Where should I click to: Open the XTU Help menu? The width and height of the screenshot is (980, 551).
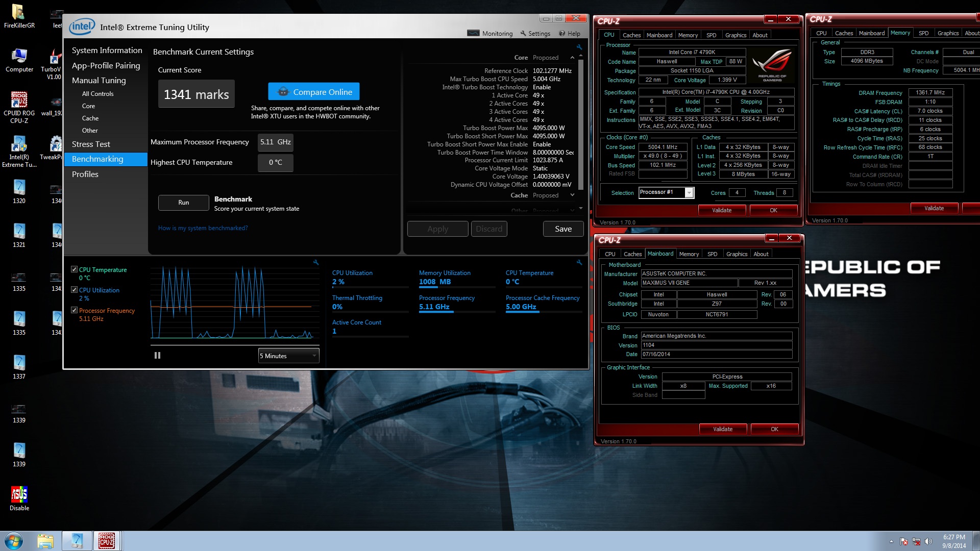coord(569,34)
